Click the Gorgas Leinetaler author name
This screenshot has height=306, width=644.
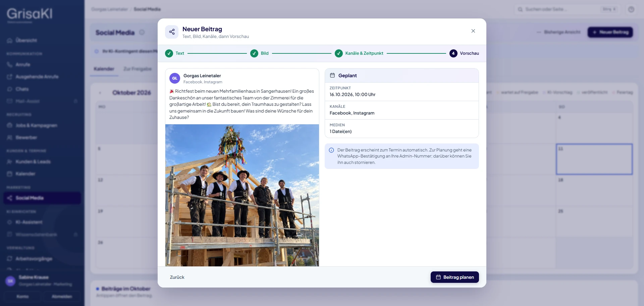coord(202,76)
